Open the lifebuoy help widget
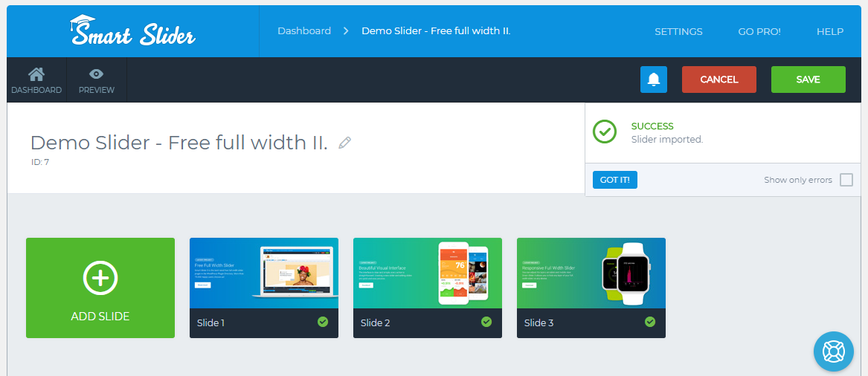The width and height of the screenshot is (868, 376). pyautogui.click(x=833, y=351)
